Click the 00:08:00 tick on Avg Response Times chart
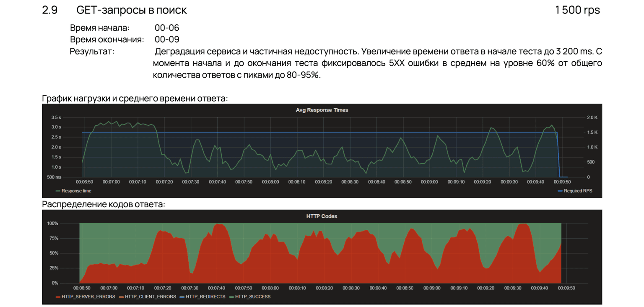This screenshot has width=644, height=307. (x=270, y=182)
